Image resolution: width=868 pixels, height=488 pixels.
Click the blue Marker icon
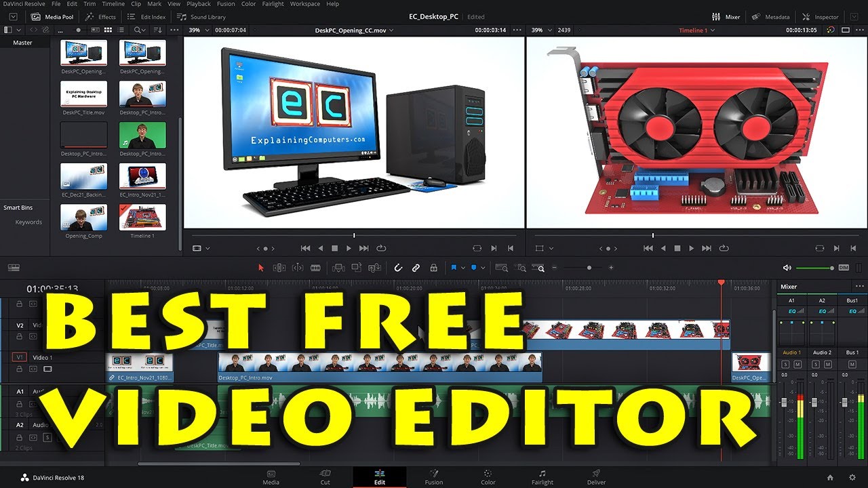(474, 268)
